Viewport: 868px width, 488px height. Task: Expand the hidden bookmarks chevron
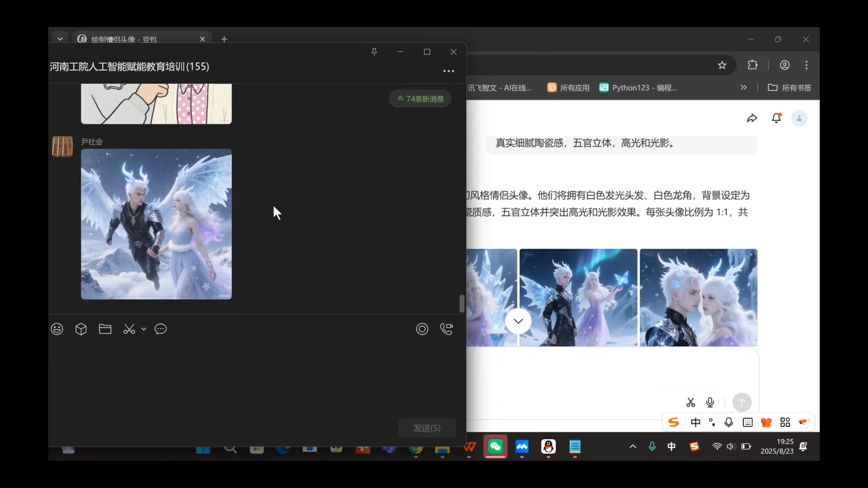point(744,88)
